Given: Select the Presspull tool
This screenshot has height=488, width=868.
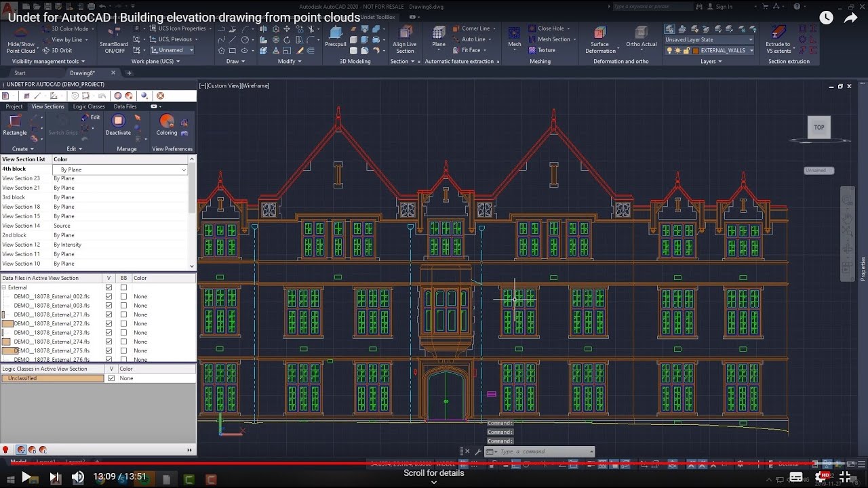Looking at the screenshot, I should [x=336, y=38].
